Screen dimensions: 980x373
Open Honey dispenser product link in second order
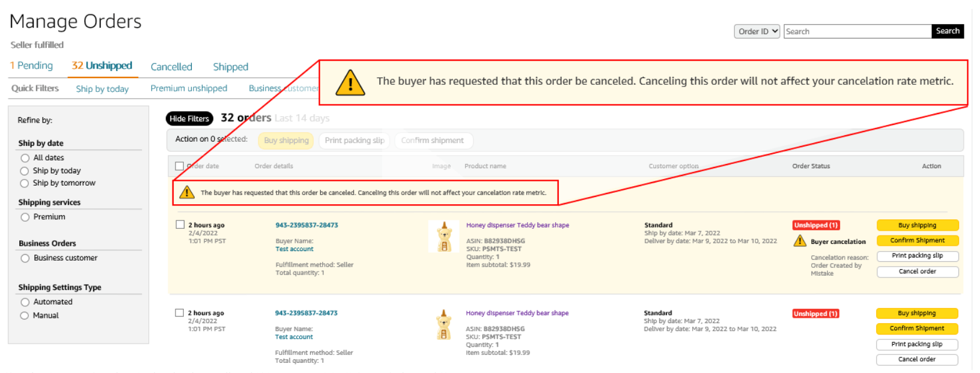coord(517,313)
